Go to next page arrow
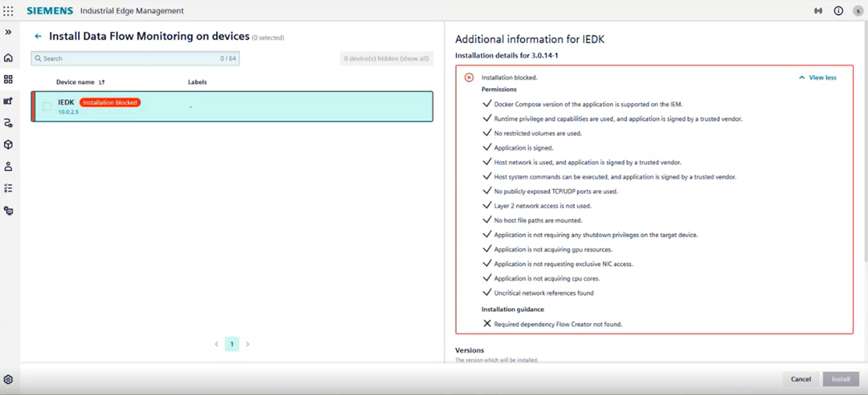868x395 pixels. point(248,344)
